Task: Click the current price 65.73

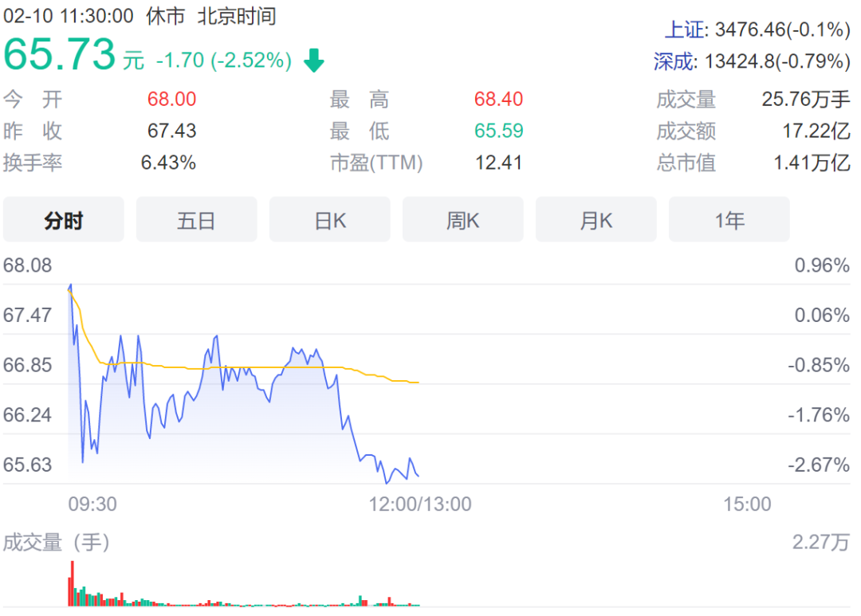Action: (60, 54)
